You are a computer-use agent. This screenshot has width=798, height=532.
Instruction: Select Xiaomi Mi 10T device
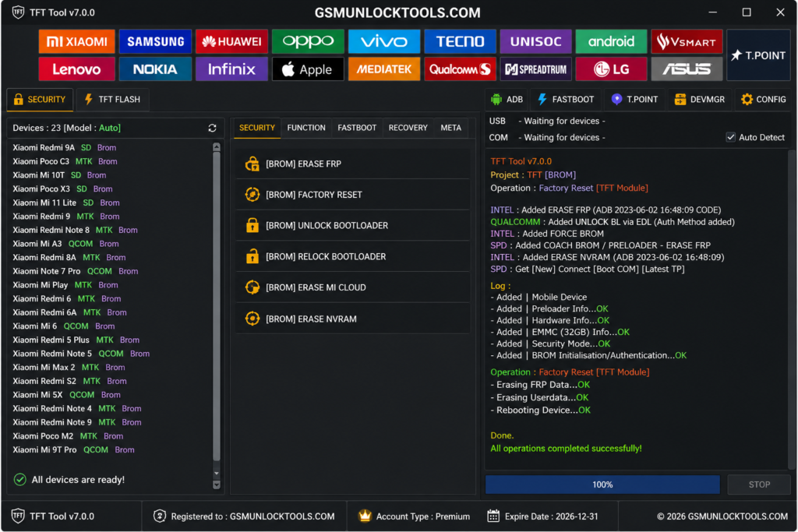point(59,175)
